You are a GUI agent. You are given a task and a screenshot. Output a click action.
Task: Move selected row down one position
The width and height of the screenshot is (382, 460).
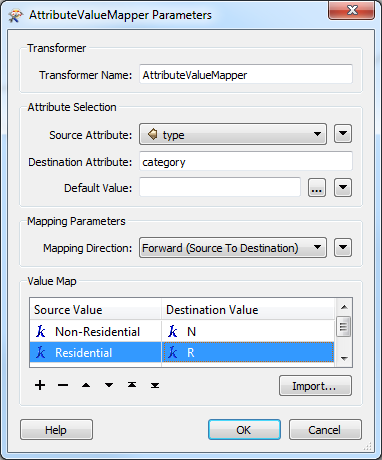pyautogui.click(x=109, y=385)
